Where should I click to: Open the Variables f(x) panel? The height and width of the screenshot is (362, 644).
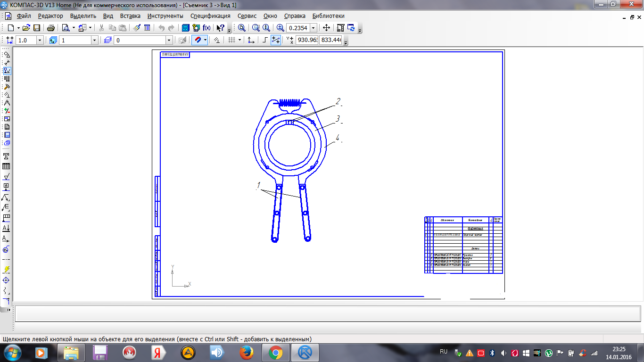click(x=206, y=28)
